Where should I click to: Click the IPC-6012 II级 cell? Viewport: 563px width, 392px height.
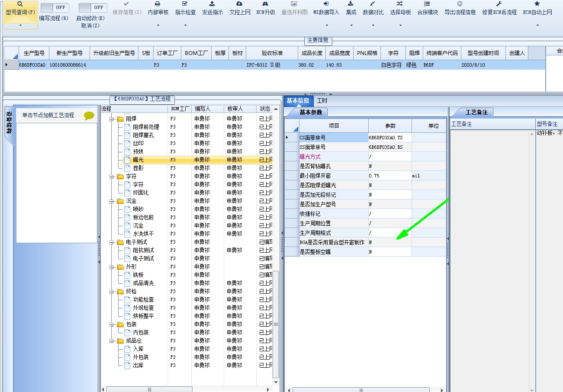(x=272, y=65)
